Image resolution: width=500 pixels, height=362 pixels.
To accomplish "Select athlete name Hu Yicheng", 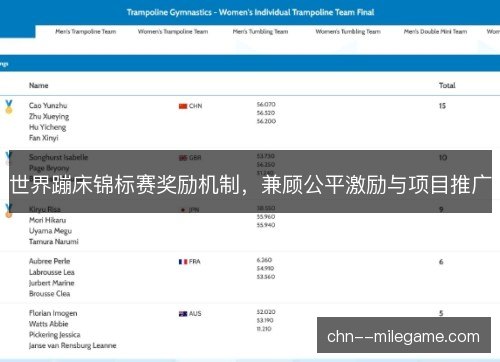I will point(47,127).
